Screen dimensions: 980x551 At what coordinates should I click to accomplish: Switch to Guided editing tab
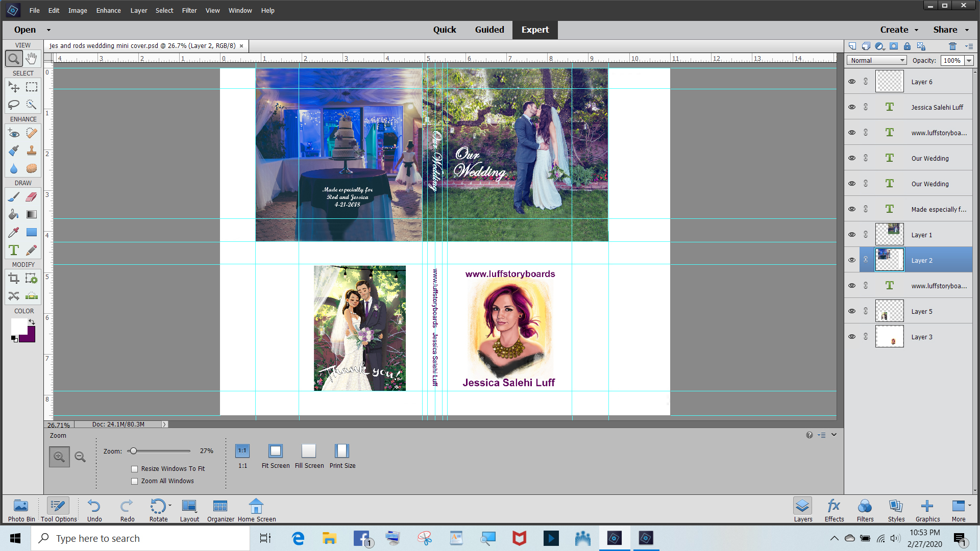489,30
